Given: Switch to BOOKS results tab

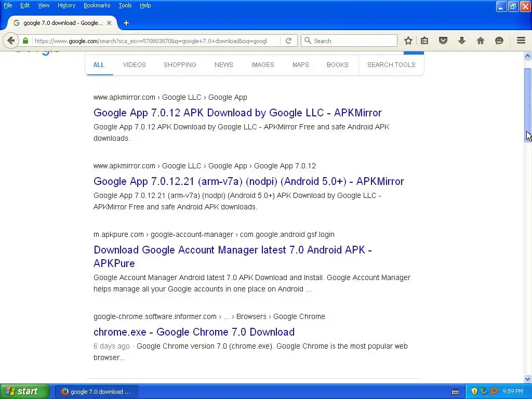Looking at the screenshot, I should (x=338, y=65).
